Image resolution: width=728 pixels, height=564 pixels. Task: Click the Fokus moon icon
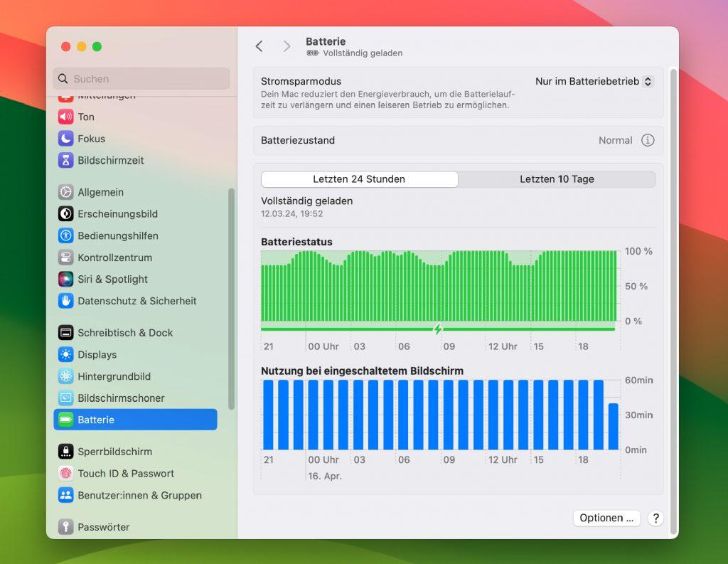(65, 139)
